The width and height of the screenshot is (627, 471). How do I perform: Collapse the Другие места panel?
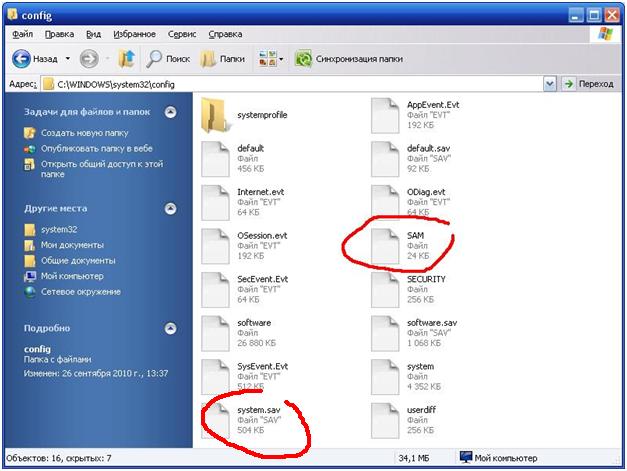pos(170,208)
